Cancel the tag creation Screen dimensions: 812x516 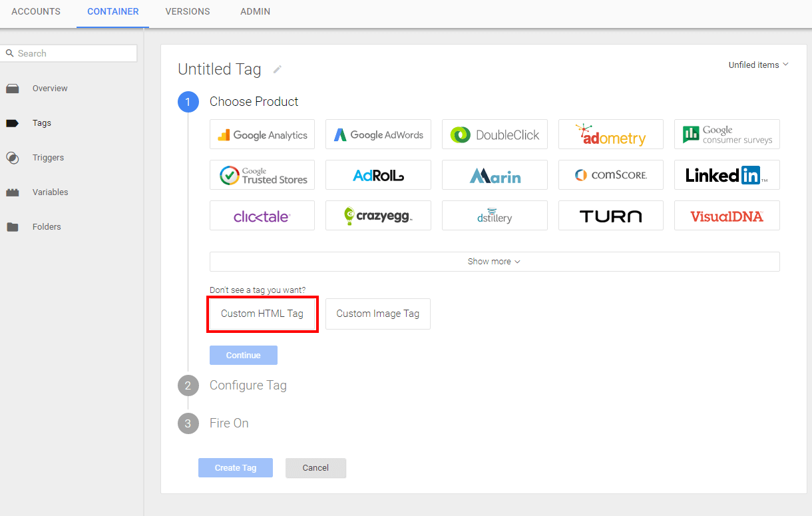tap(315, 467)
